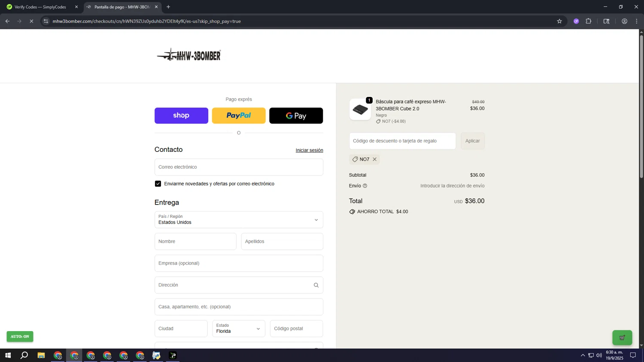Click the Introducir la dirección de envío text

pos(453,186)
